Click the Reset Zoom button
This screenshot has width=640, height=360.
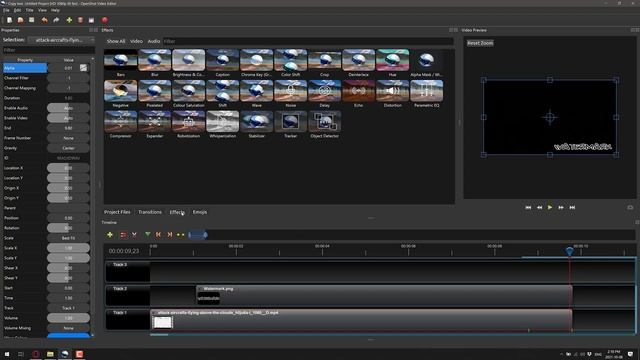click(480, 43)
